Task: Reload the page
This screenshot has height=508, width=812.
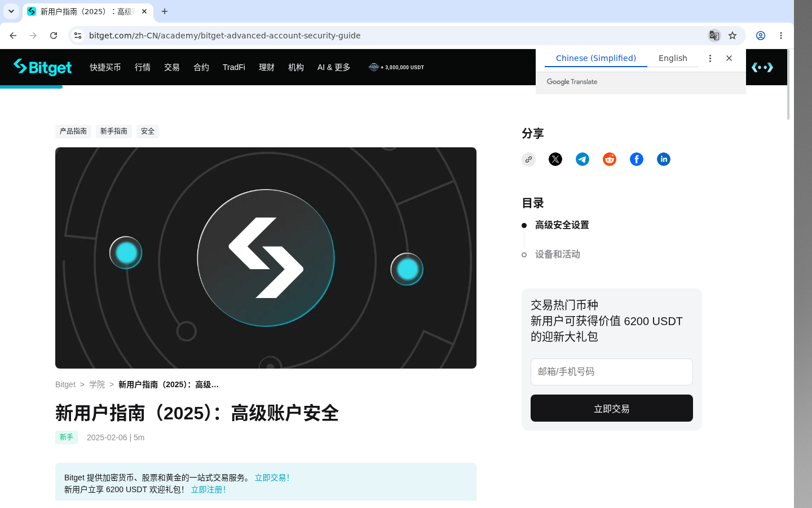Action: coord(54,36)
